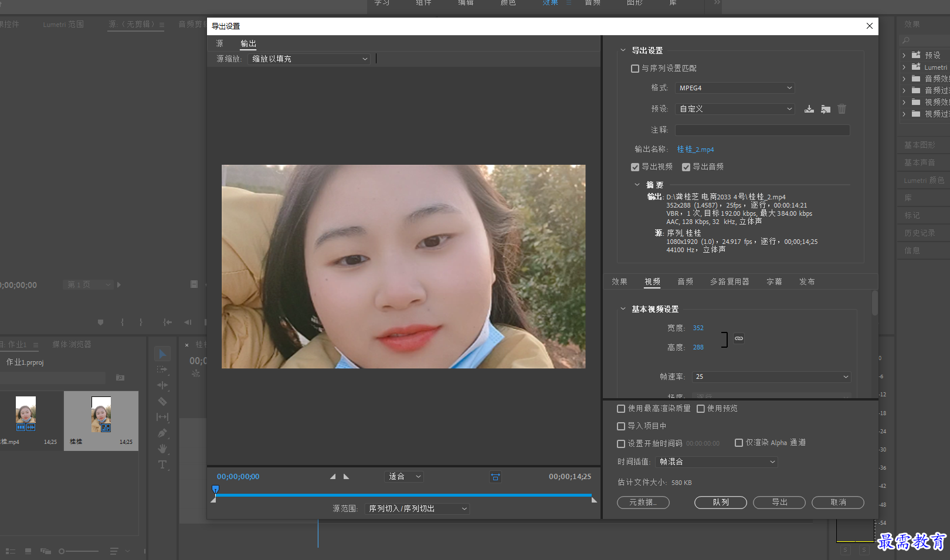Click the width value 352

click(x=698, y=328)
